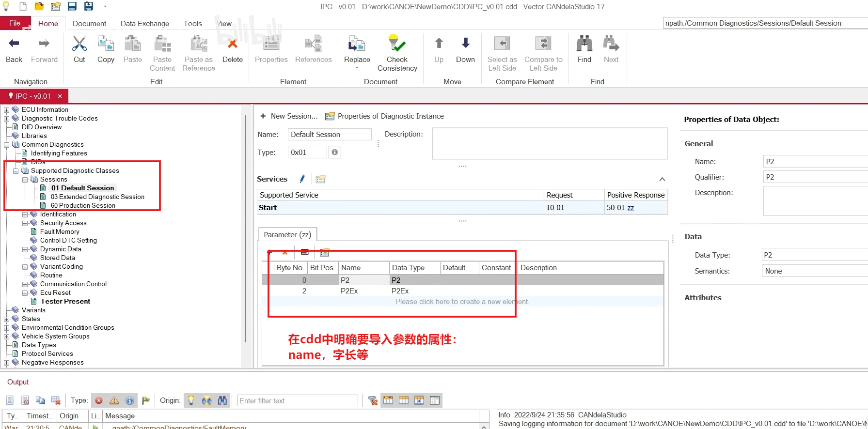Open the quick access toolbar customize dropdown
This screenshot has height=429, width=868.
pyautogui.click(x=105, y=6)
